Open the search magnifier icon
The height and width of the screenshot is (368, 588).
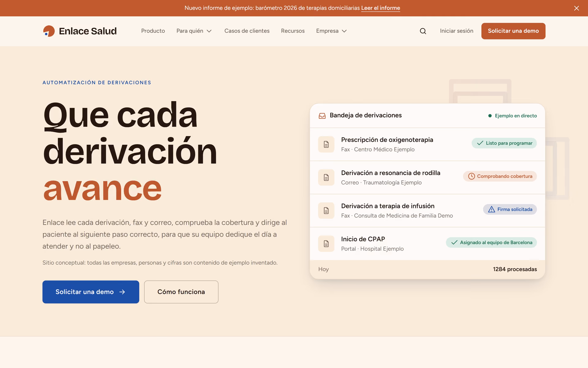pyautogui.click(x=423, y=31)
